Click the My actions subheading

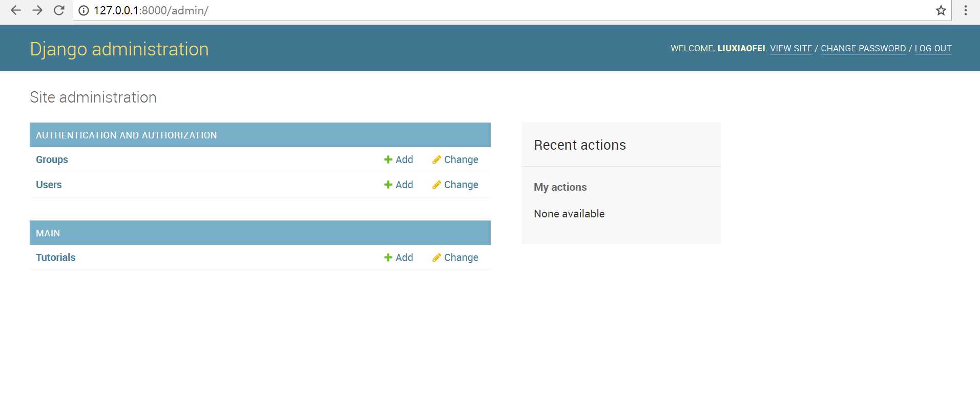(x=560, y=187)
